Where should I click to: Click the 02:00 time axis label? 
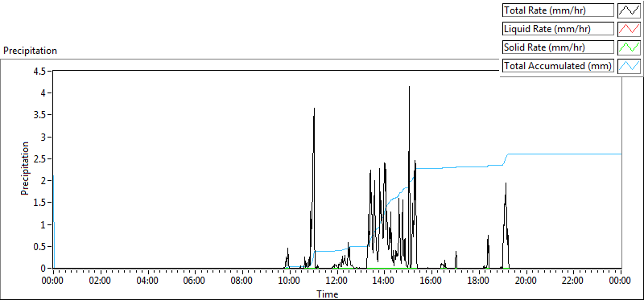coord(100,281)
